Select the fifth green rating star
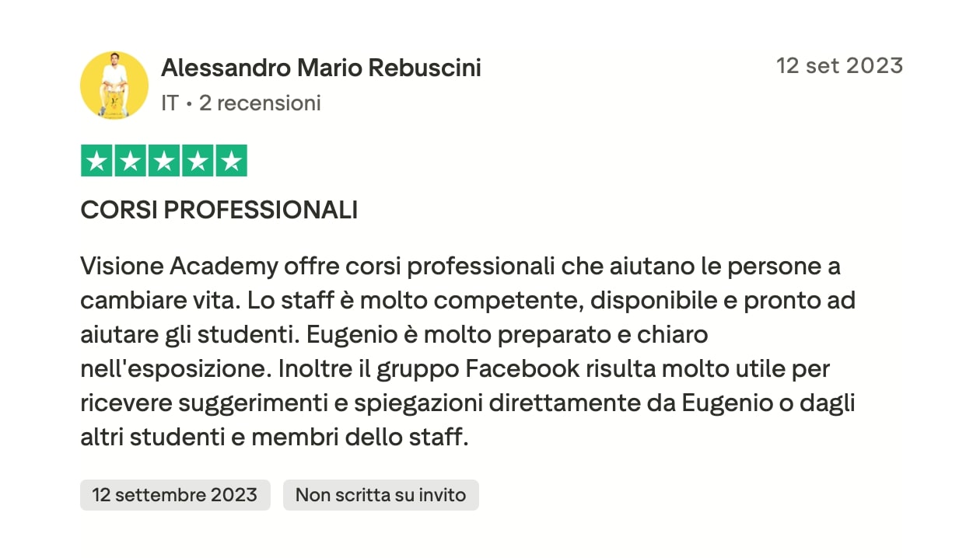Screen dimensions: 980x558 (x=231, y=161)
